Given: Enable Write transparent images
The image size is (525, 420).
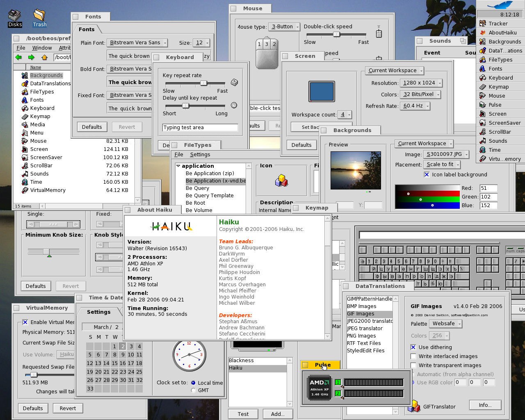Looking at the screenshot, I should tap(413, 365).
